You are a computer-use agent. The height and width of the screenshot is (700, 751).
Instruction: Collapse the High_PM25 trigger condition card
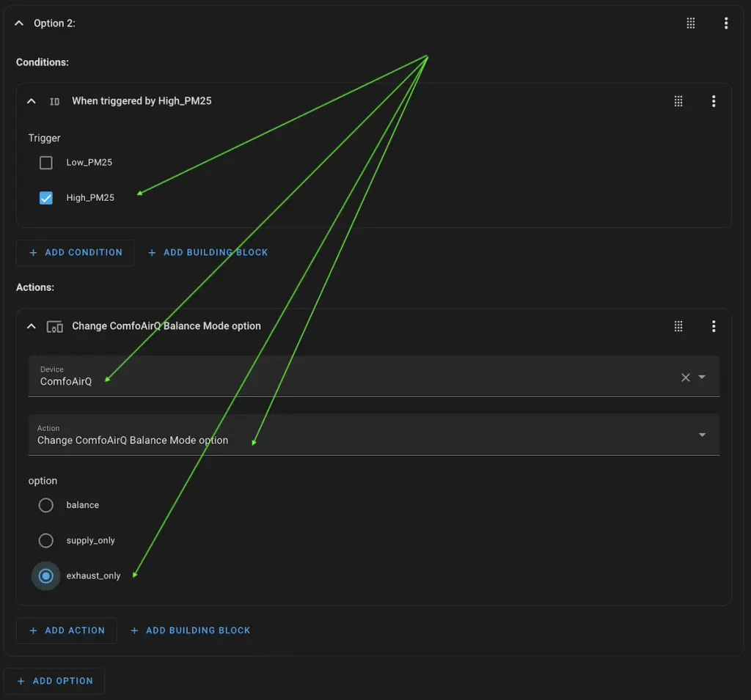(x=31, y=101)
